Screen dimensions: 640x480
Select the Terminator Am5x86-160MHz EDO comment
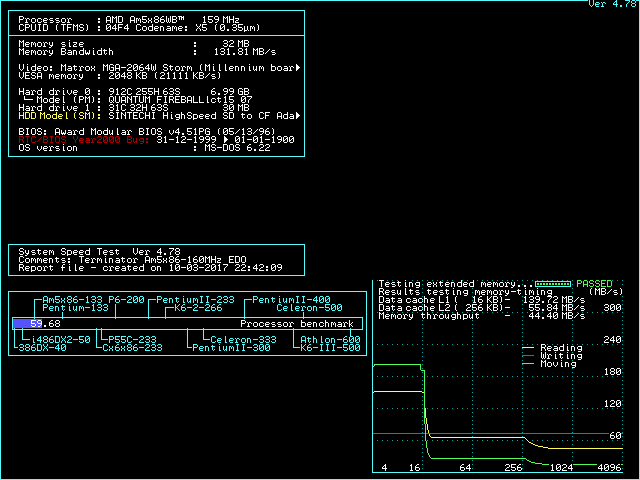pos(162,260)
